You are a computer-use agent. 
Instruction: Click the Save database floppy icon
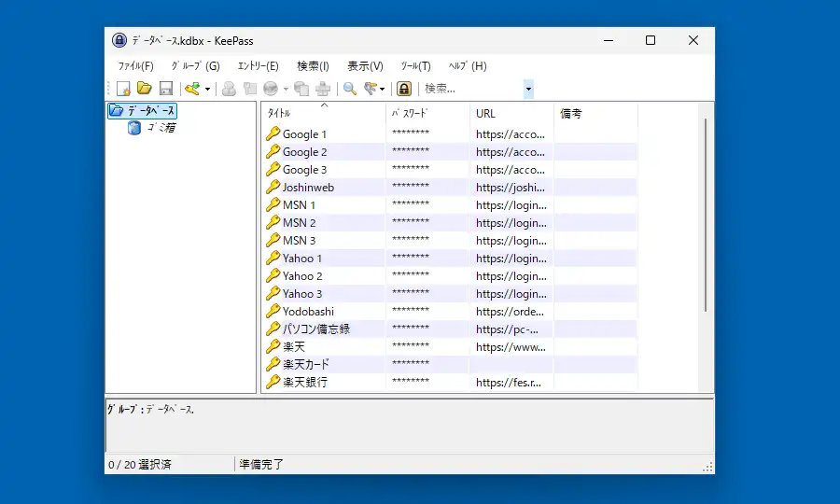coord(166,89)
